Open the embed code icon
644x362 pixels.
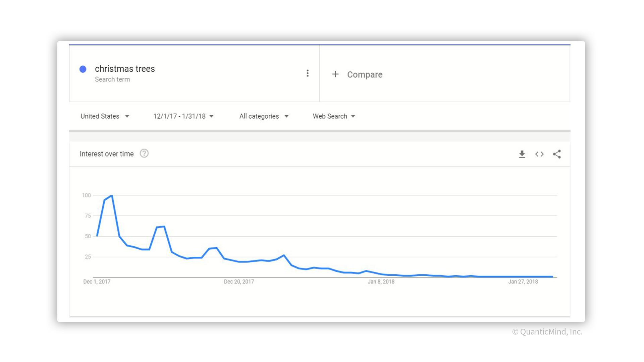[539, 154]
